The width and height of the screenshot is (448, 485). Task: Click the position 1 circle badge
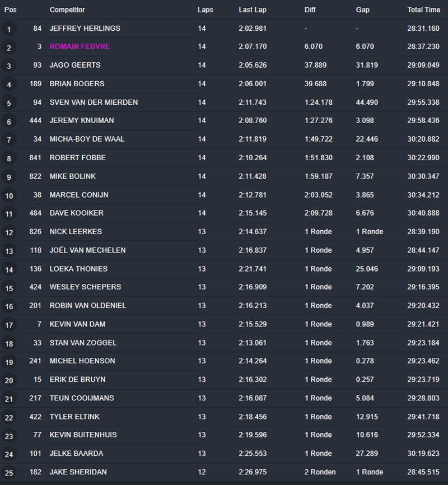tap(9, 29)
